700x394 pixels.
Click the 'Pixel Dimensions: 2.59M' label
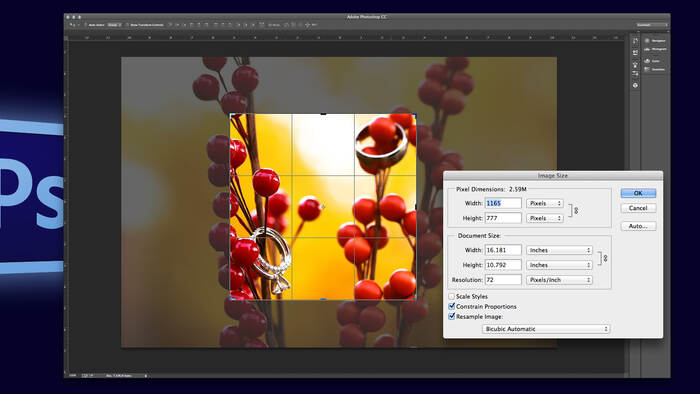coord(491,189)
